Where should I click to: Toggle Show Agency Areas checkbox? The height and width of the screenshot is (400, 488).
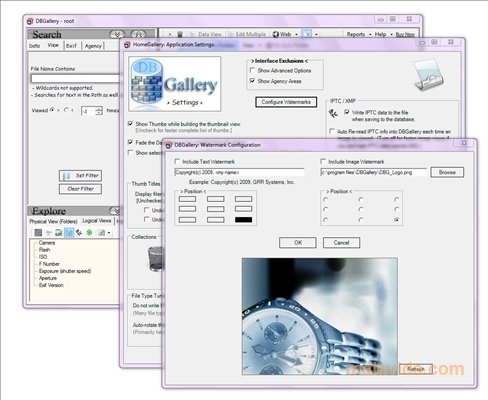(253, 81)
